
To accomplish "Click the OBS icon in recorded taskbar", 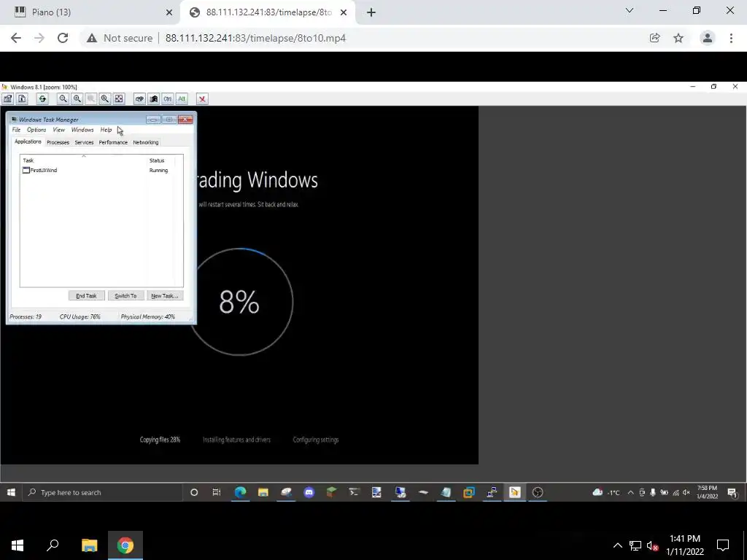I will (x=538, y=492).
